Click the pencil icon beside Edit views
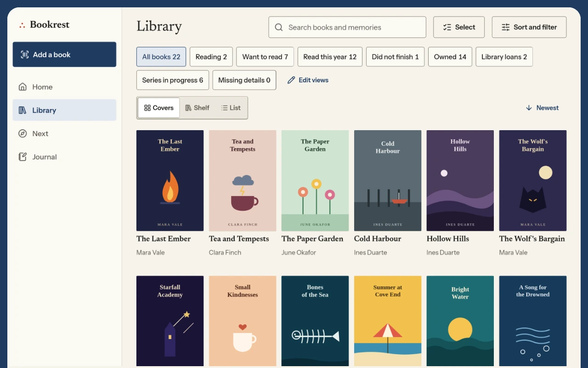 coord(291,80)
